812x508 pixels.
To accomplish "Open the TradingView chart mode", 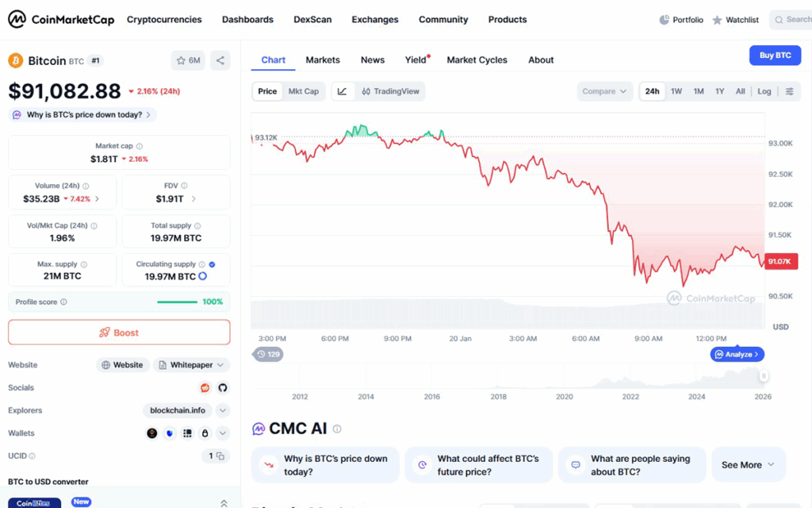I will click(x=390, y=91).
